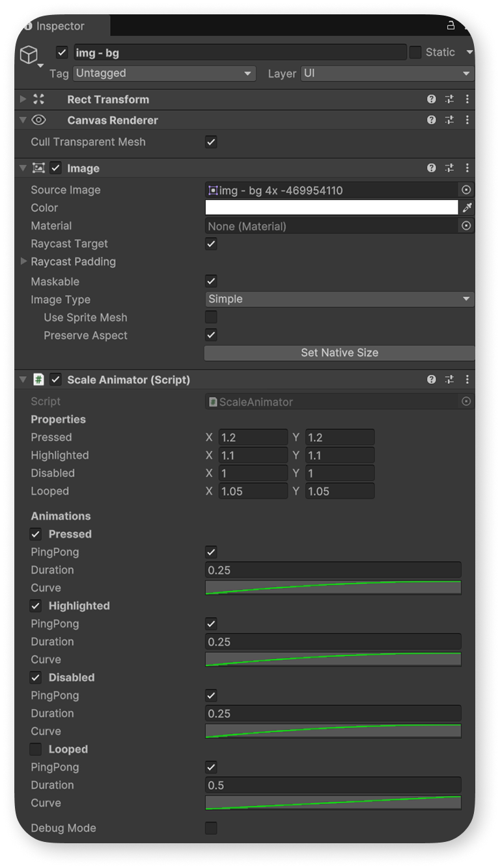
Task: Open presets for Rect Transform component
Action: click(x=449, y=100)
